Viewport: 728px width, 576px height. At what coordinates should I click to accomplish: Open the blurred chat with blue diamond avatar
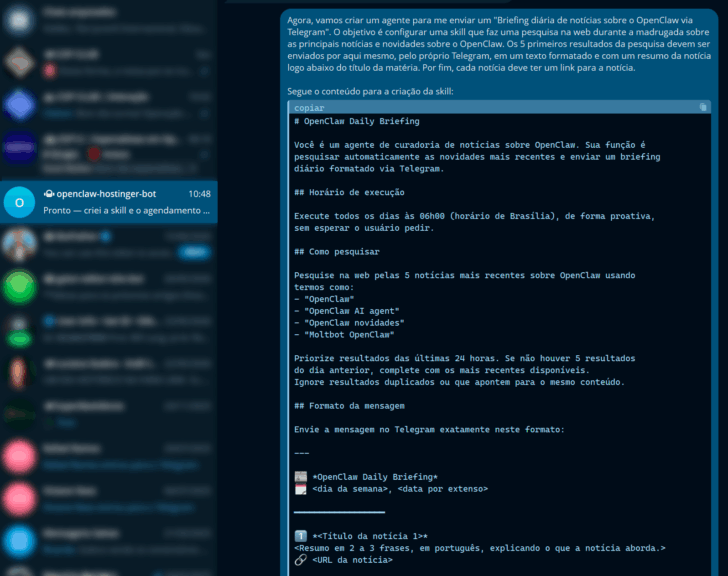[x=109, y=105]
